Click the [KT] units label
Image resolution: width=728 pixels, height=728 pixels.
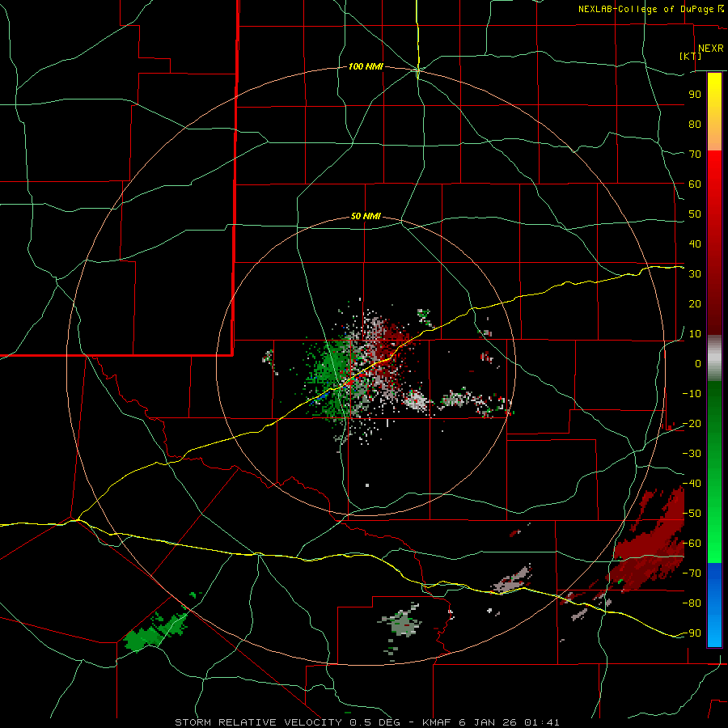coord(691,56)
